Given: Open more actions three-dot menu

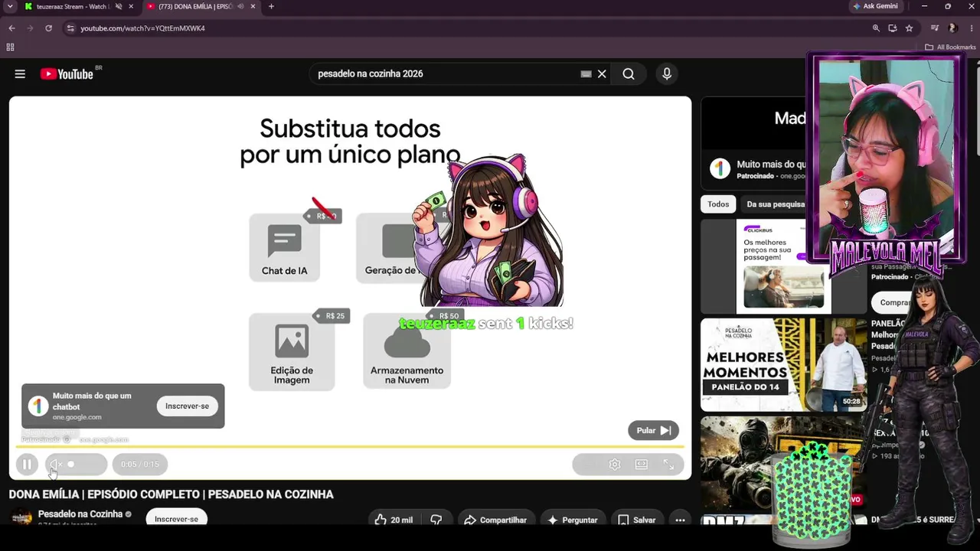Looking at the screenshot, I should (x=680, y=520).
